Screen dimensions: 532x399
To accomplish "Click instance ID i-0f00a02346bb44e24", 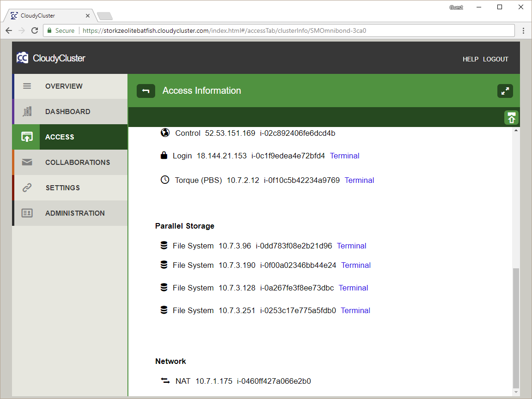I will (298, 265).
